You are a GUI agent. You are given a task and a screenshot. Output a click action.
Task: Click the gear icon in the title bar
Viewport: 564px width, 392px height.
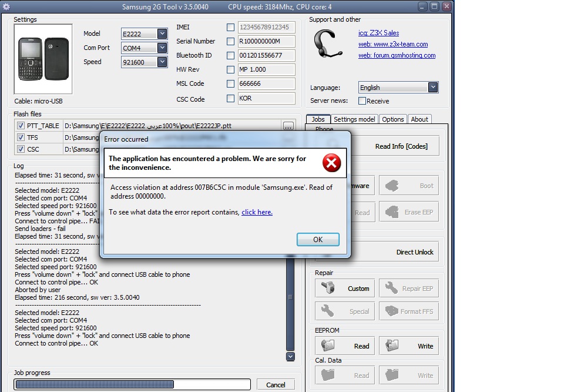(6, 6)
